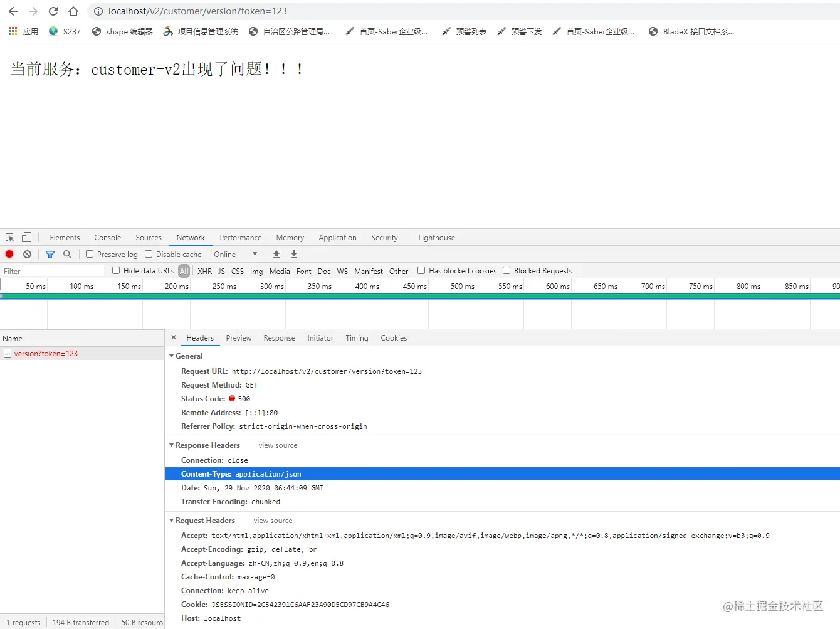Collapse the Request Headers section
Screen dimensions: 840x629
click(172, 520)
